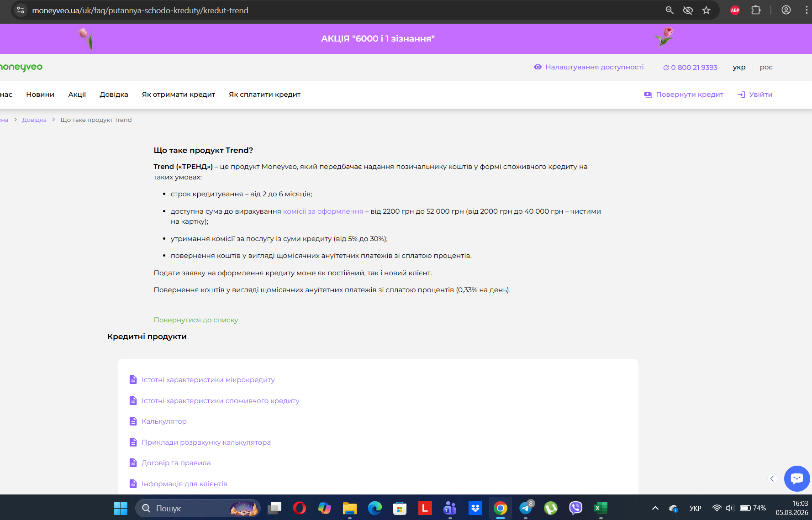812x520 pixels.
Task: Open Приклади розрахунку калькулятора link
Action: [x=206, y=442]
